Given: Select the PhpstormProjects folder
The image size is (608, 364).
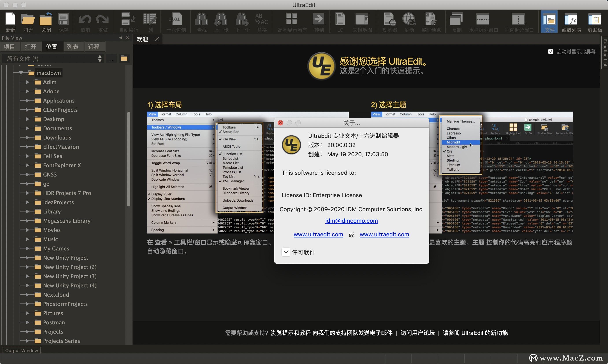Looking at the screenshot, I should [x=65, y=304].
